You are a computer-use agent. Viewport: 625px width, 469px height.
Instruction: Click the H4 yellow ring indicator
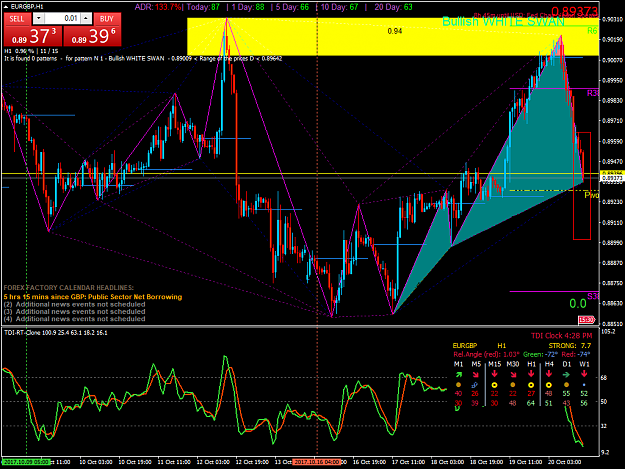coord(549,385)
